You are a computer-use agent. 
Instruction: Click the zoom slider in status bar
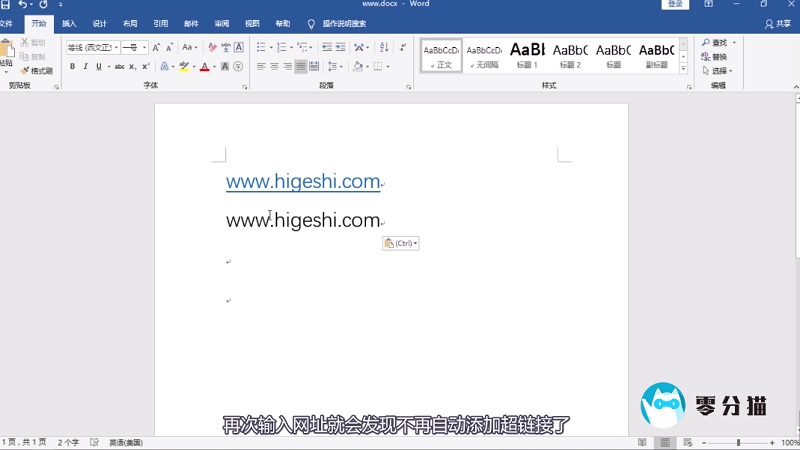coord(739,442)
